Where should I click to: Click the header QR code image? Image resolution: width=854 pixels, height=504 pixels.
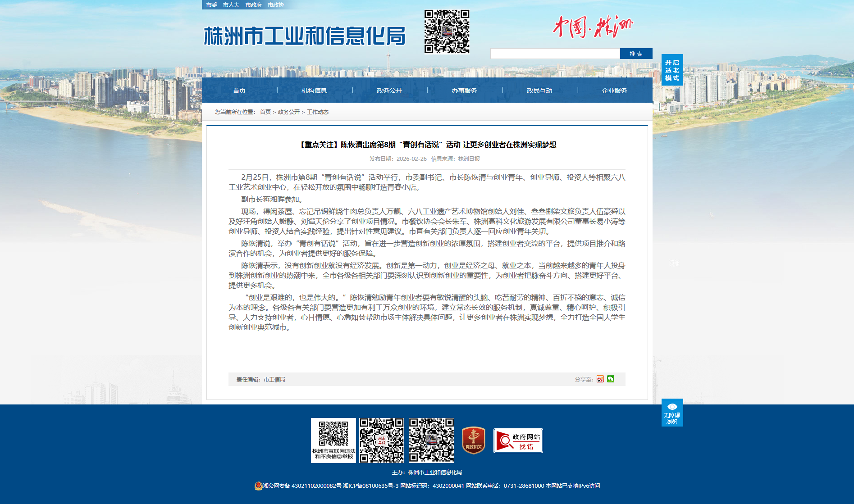coord(447,32)
